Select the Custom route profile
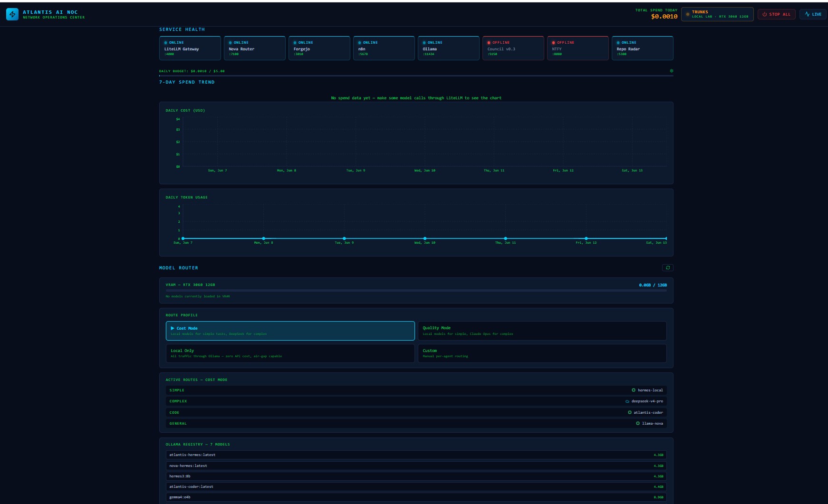 tap(542, 353)
